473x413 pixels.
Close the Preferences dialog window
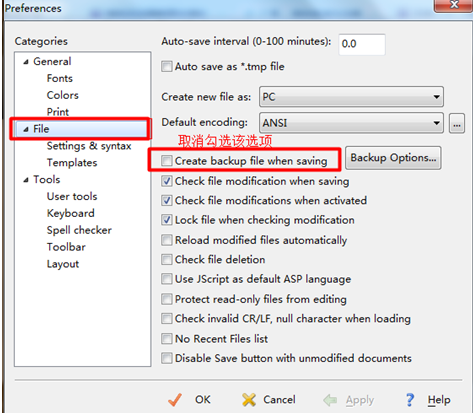[454, 5]
